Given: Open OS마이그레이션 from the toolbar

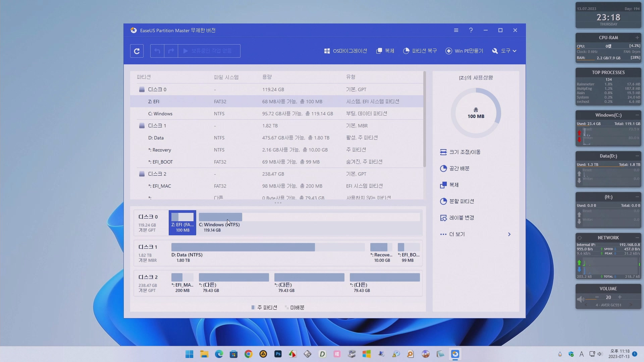Looking at the screenshot, I should (345, 51).
